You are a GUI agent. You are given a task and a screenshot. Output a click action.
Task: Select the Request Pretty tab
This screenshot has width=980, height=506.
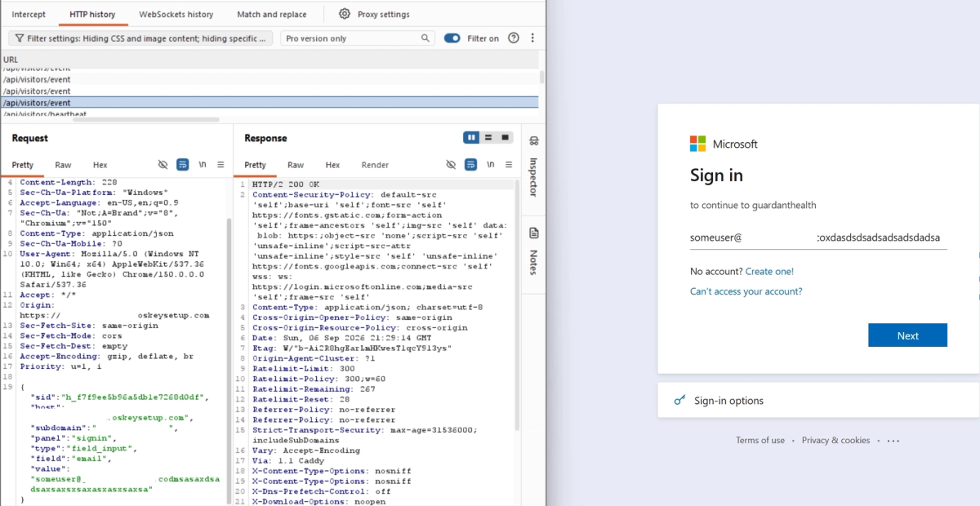click(x=23, y=165)
